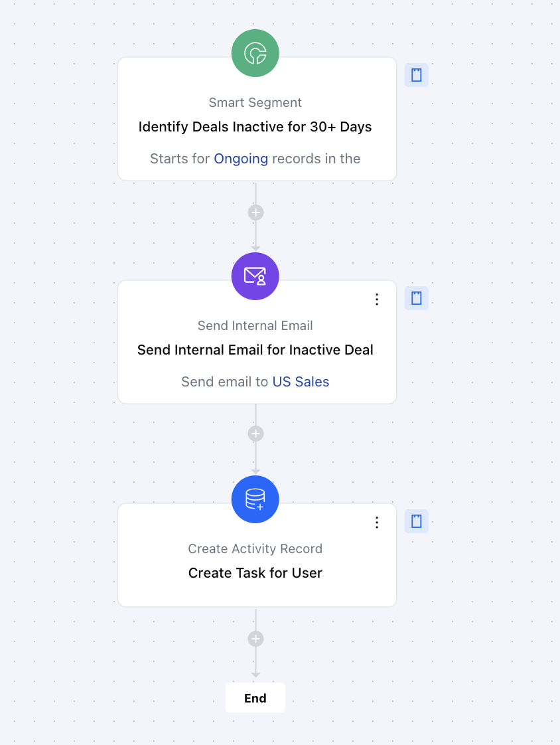Click the Smart Segment type label

pos(255,103)
